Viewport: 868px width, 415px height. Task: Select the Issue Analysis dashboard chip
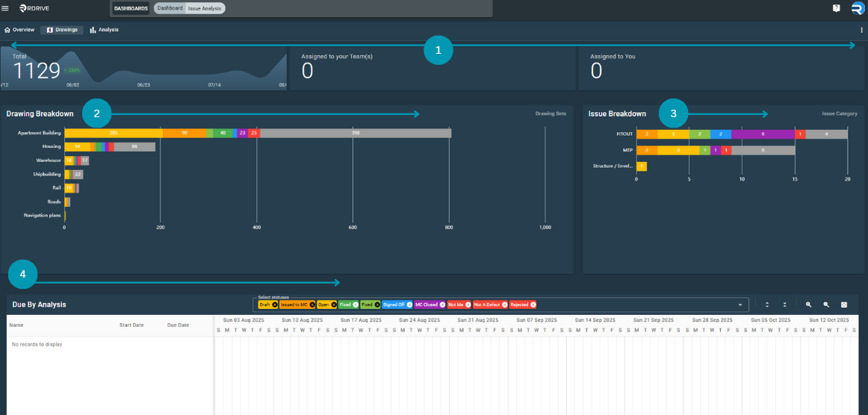point(205,8)
